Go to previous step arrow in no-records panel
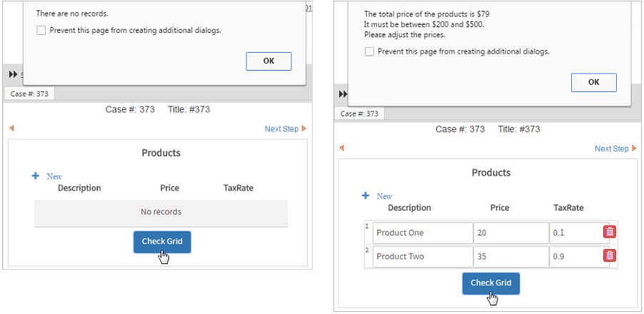This screenshot has height=314, width=644. coord(11,128)
